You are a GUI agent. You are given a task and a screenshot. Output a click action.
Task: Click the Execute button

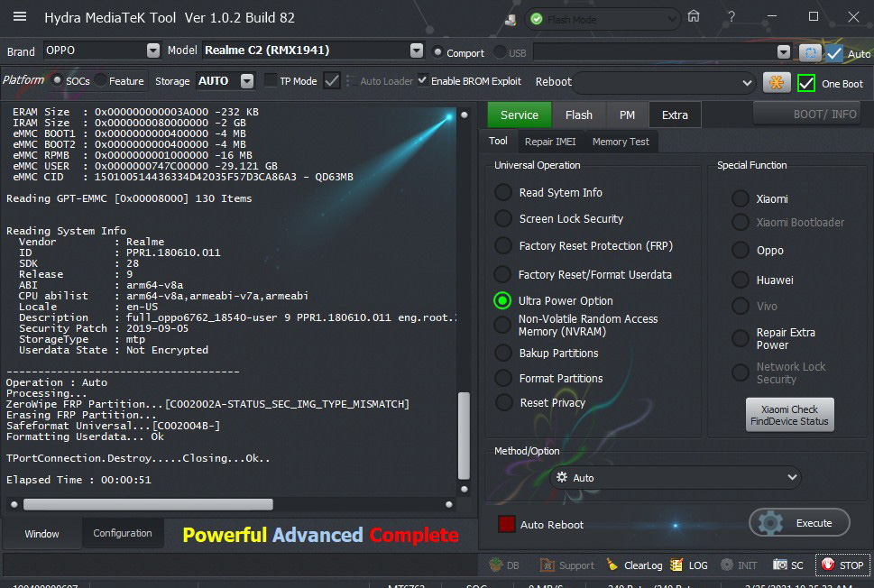(x=799, y=522)
